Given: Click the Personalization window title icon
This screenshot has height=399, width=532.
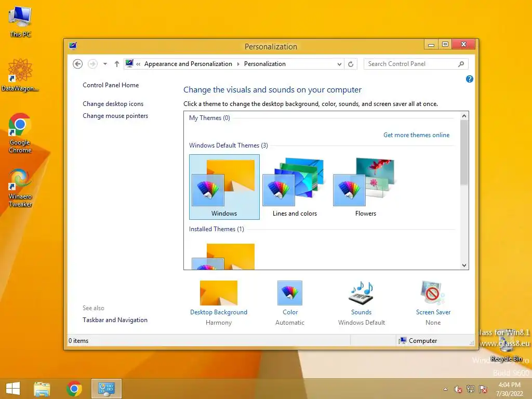Looking at the screenshot, I should (x=73, y=46).
